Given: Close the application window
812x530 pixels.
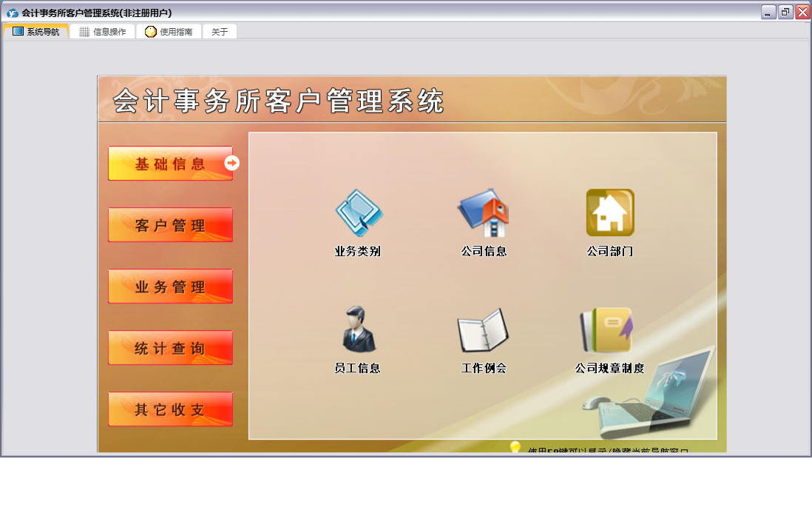Looking at the screenshot, I should [x=802, y=12].
